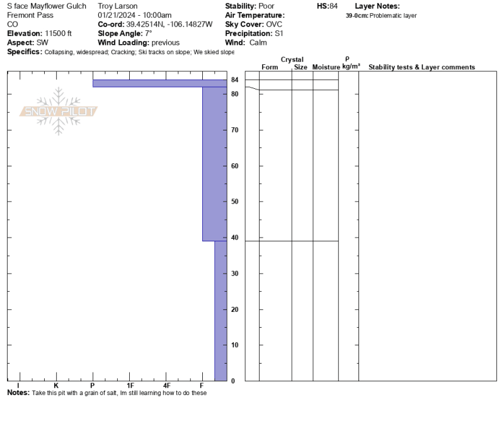Click the '10' depth label on axis

[234, 345]
